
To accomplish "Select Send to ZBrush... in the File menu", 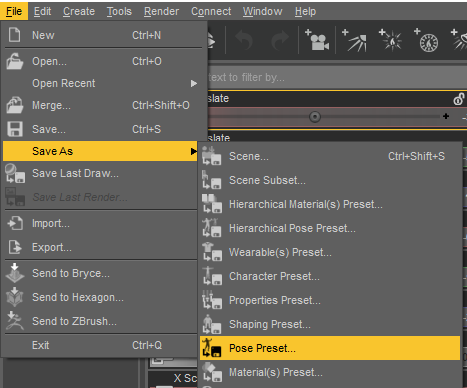I will 74,321.
